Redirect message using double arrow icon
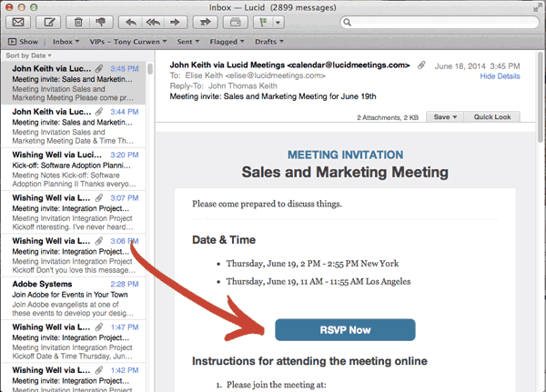The image size is (546, 392). [206, 22]
